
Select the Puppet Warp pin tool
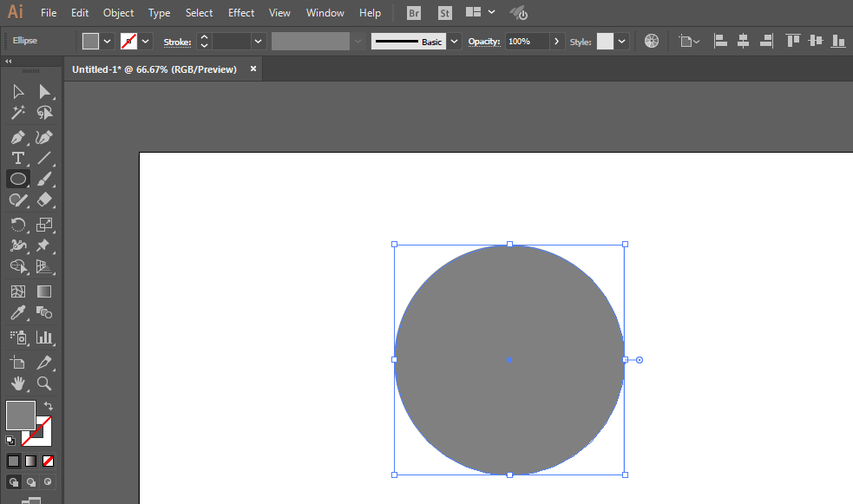[44, 245]
